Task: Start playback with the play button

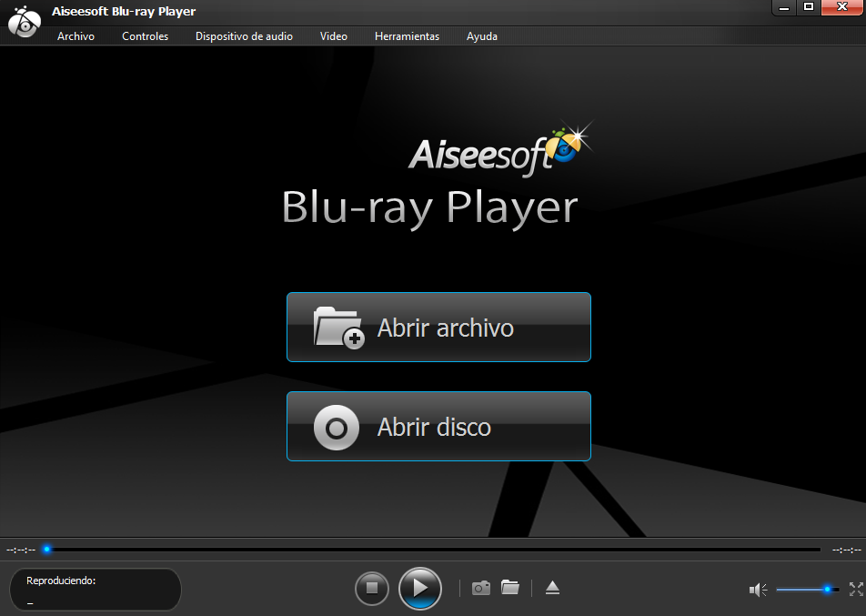Action: [419, 589]
